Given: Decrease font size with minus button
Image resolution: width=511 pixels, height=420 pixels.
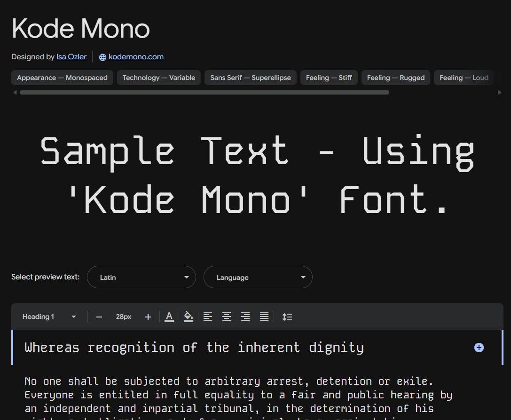Looking at the screenshot, I should [x=99, y=317].
